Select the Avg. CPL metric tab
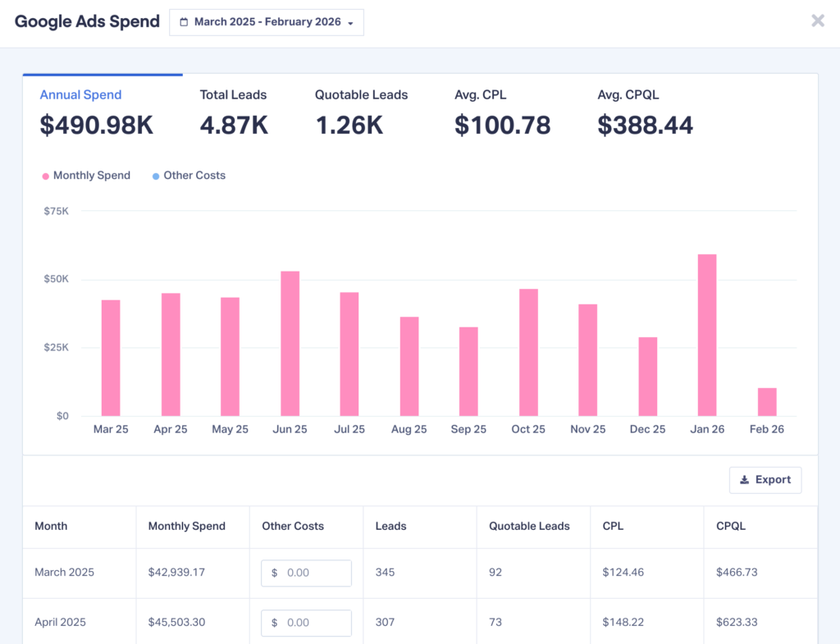 502,111
